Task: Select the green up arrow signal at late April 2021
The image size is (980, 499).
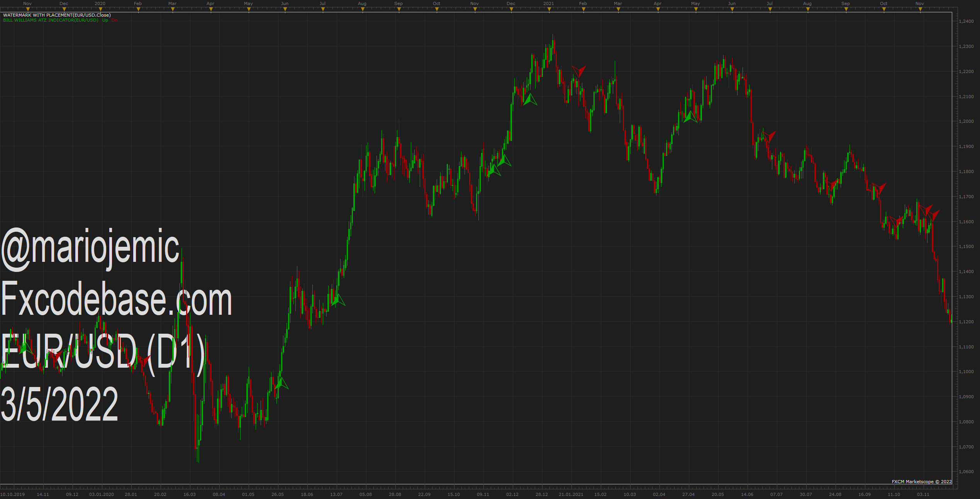Action: tap(690, 117)
